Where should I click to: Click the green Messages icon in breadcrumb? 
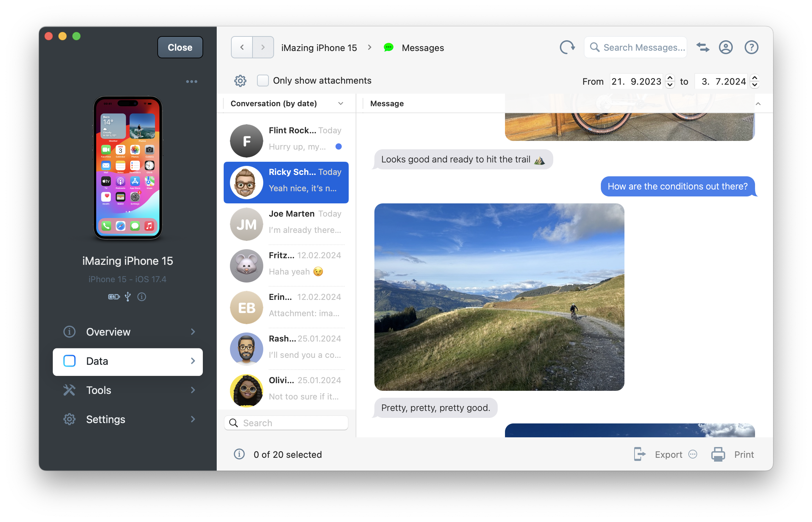pyautogui.click(x=388, y=47)
